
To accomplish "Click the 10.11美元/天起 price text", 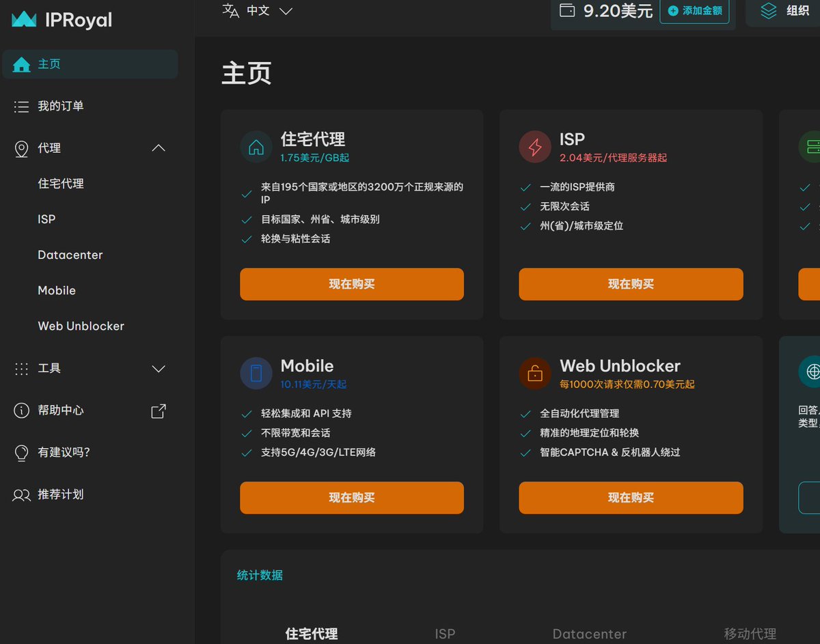I will [314, 384].
